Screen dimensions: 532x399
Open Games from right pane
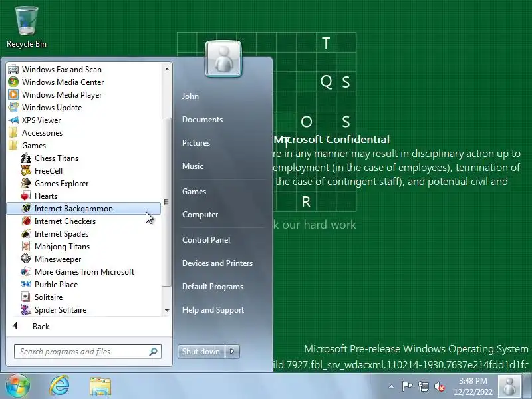pos(194,192)
